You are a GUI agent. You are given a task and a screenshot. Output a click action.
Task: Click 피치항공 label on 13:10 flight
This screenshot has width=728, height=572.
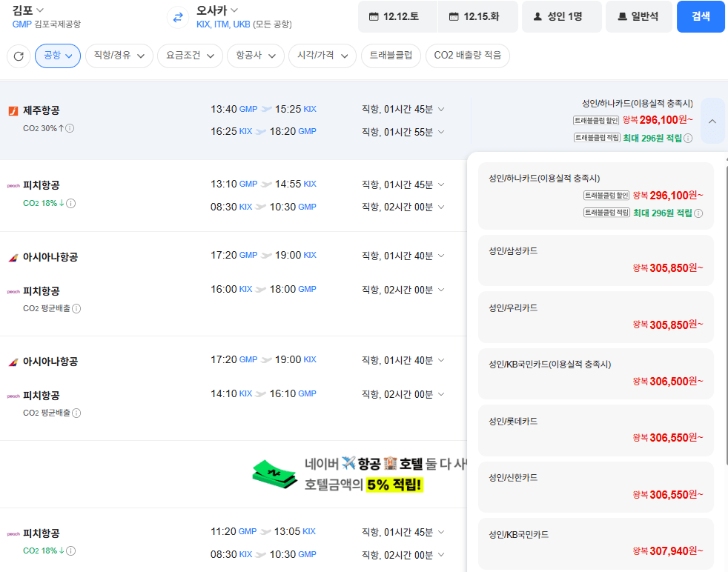point(42,185)
